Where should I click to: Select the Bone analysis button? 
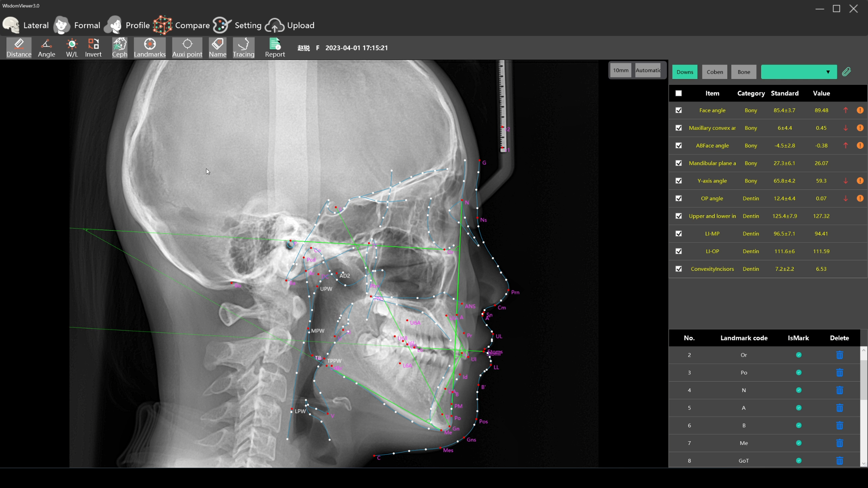click(x=744, y=72)
